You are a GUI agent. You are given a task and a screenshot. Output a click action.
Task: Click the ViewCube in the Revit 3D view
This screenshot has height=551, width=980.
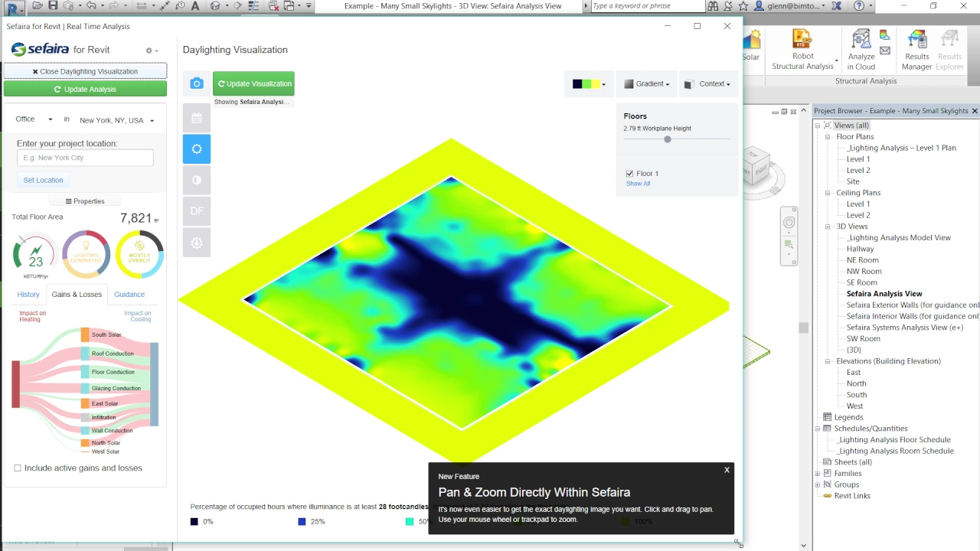point(756,166)
